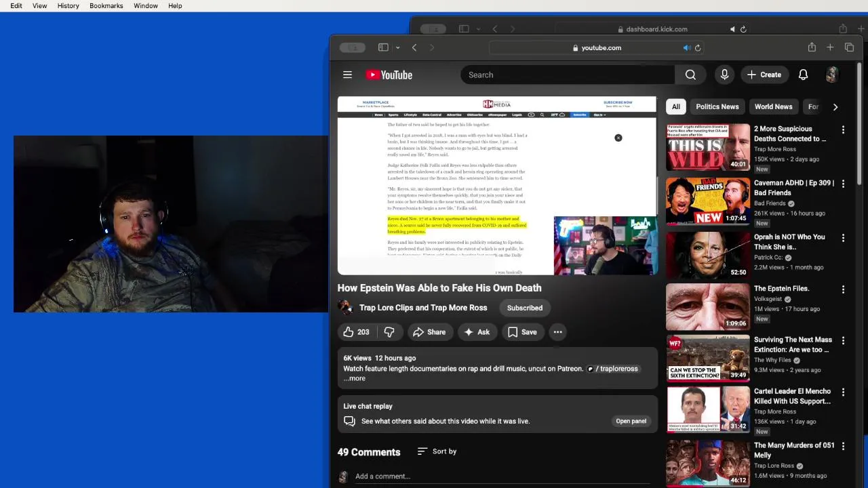The width and height of the screenshot is (868, 488).
Task: Open the Create button
Action: click(x=764, y=75)
